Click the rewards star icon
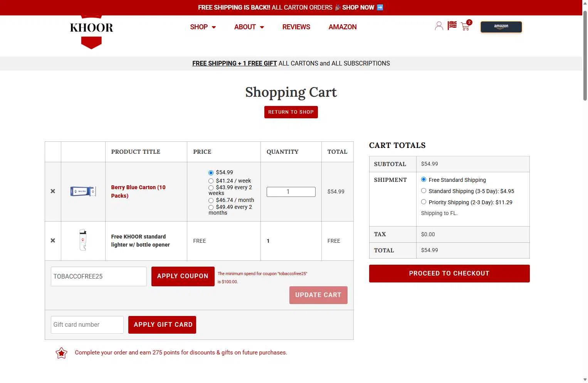Viewport: 588px width, 383px height. pos(61,353)
